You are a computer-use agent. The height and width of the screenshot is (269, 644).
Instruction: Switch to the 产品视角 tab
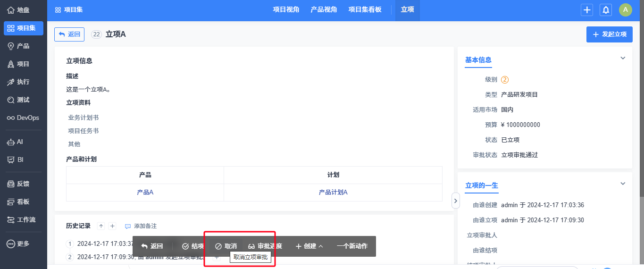click(x=324, y=9)
